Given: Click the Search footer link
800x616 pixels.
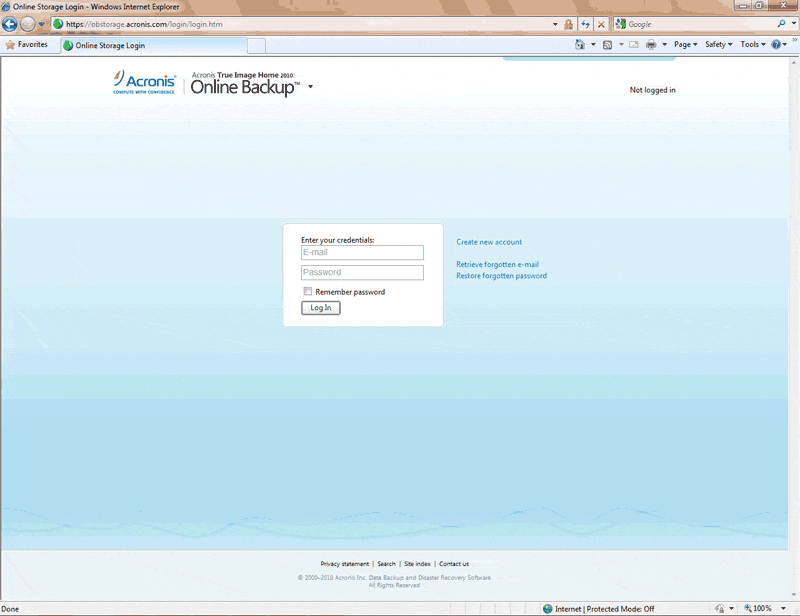Looking at the screenshot, I should point(386,564).
